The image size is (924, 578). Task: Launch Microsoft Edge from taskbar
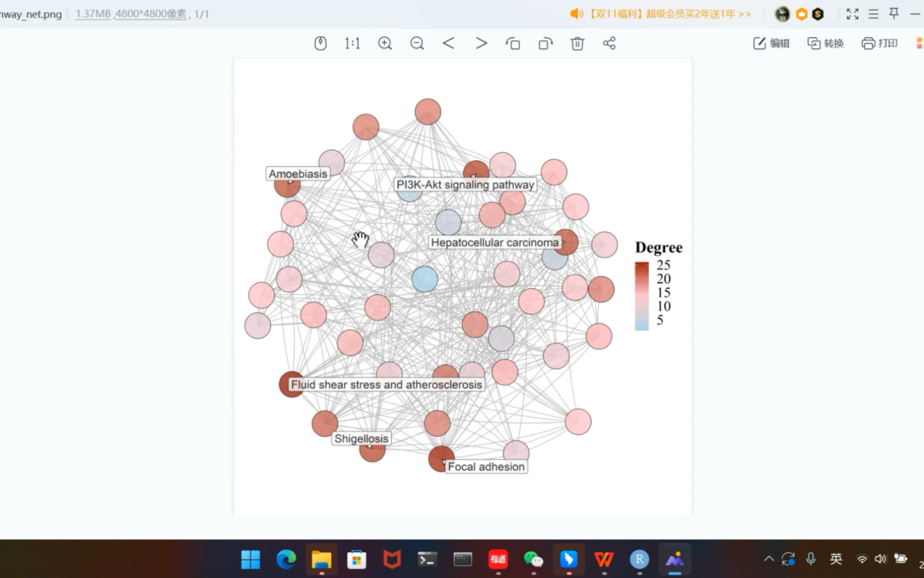pyautogui.click(x=286, y=559)
